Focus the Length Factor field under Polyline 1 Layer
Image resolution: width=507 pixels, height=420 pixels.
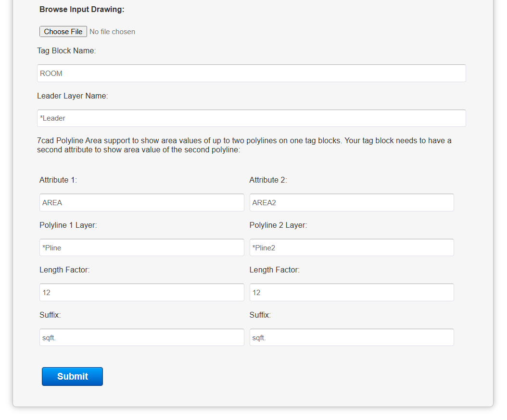click(x=141, y=293)
